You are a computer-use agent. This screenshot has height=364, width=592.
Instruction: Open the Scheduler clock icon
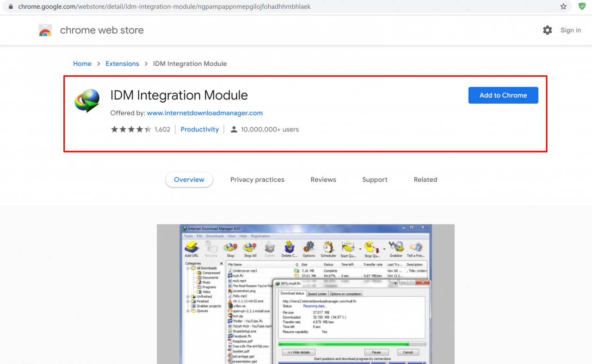(328, 247)
